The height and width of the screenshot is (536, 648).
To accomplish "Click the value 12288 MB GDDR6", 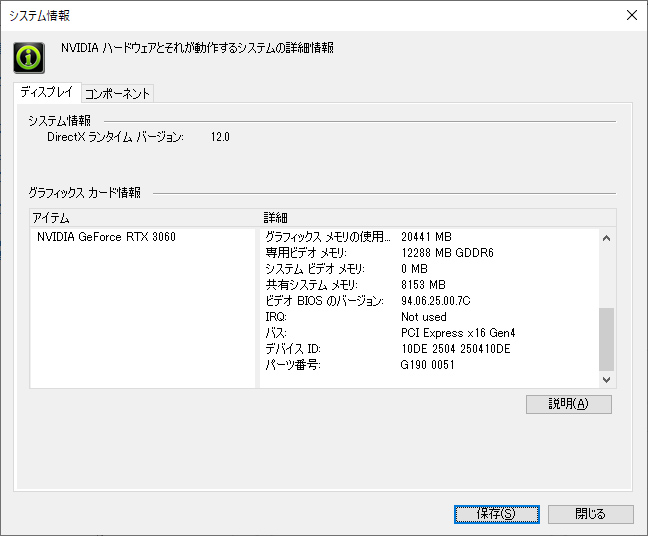I will coord(447,253).
